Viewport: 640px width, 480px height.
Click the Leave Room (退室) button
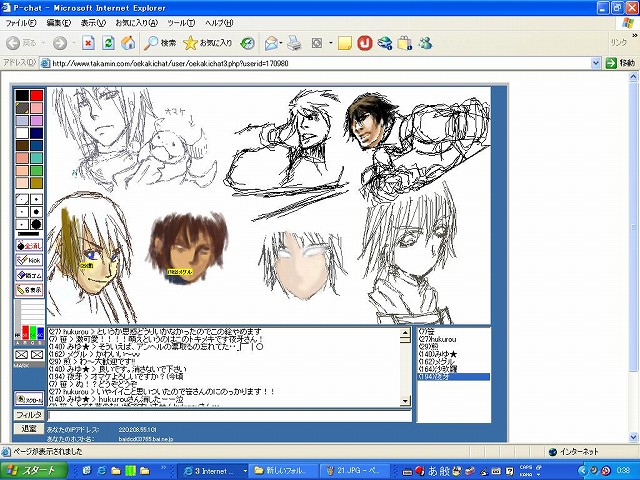[x=29, y=429]
